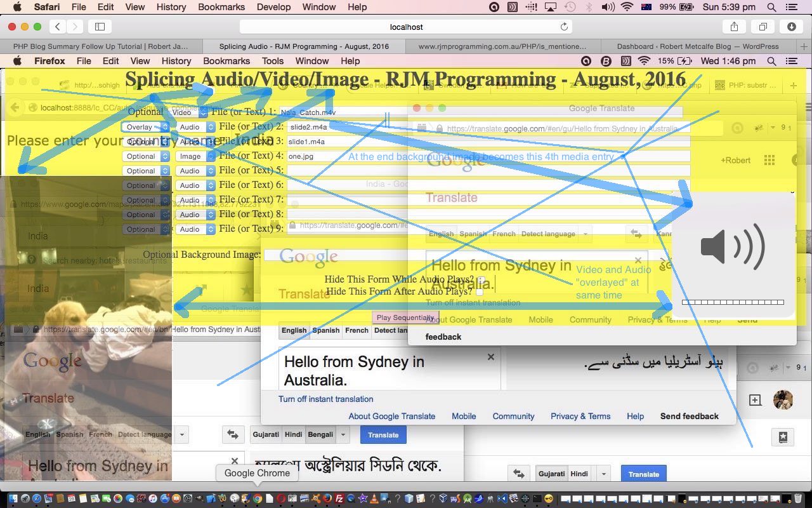812x508 pixels.
Task: Open Google Chrome from the Dock
Action: click(258, 499)
